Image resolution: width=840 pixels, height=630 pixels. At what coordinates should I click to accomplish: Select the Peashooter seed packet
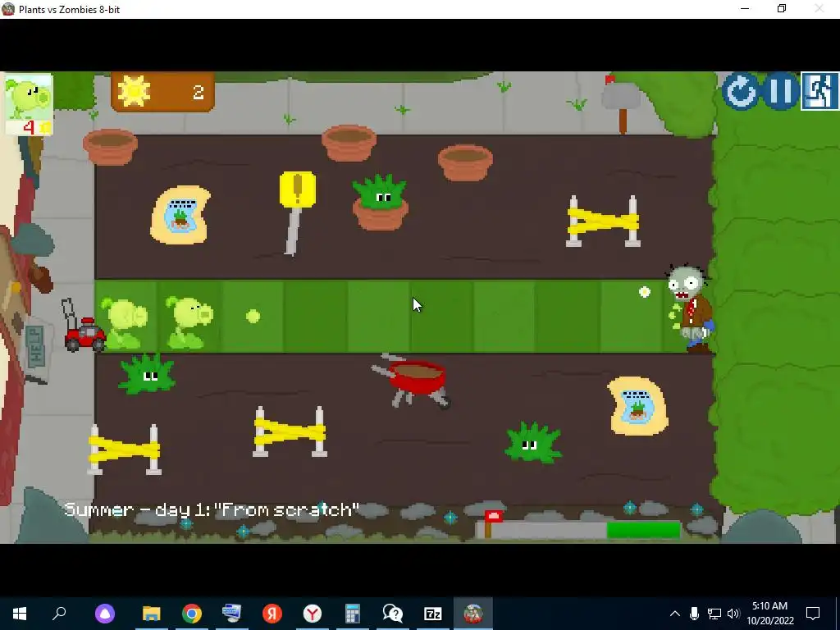(x=29, y=104)
